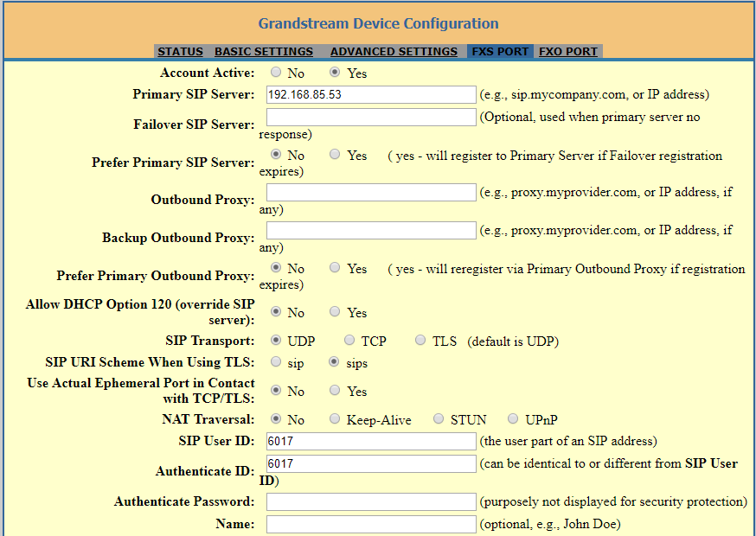
Task: Click the 'Primary SIP Server:' label
Action: point(194,94)
